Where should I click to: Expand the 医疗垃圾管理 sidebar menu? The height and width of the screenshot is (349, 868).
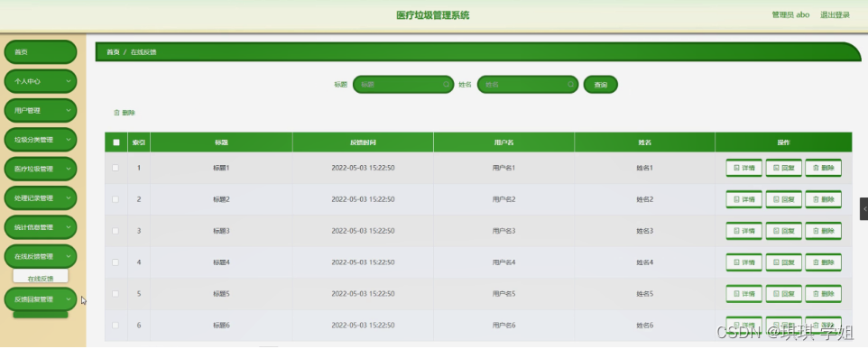click(41, 170)
